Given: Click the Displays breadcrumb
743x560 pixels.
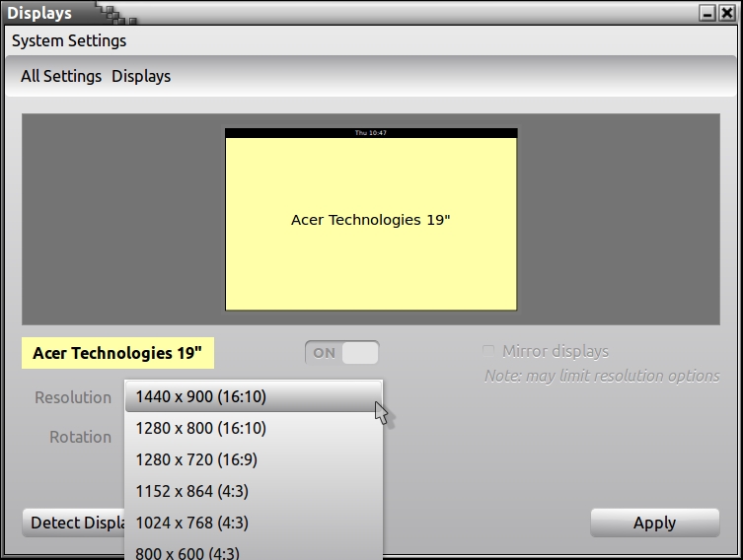Looking at the screenshot, I should coord(141,76).
